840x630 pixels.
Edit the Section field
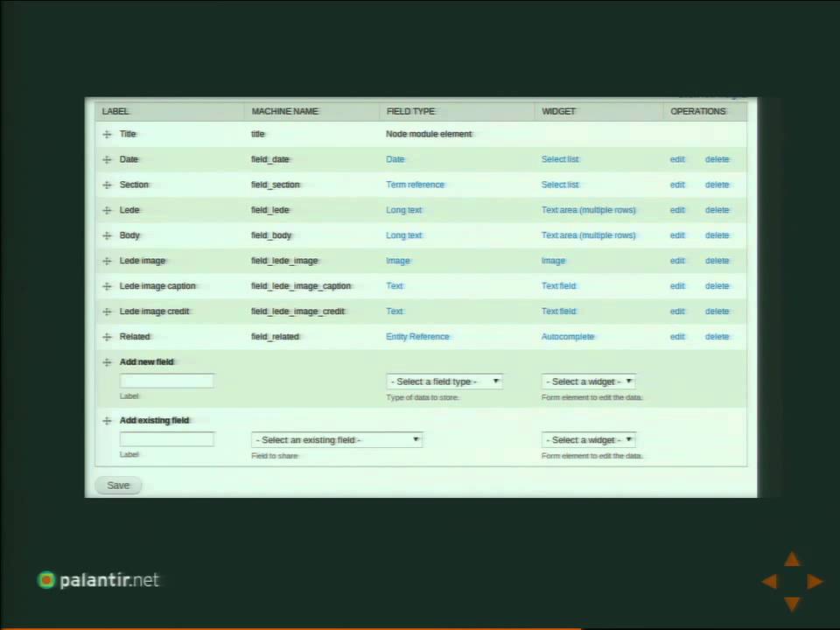(x=677, y=185)
